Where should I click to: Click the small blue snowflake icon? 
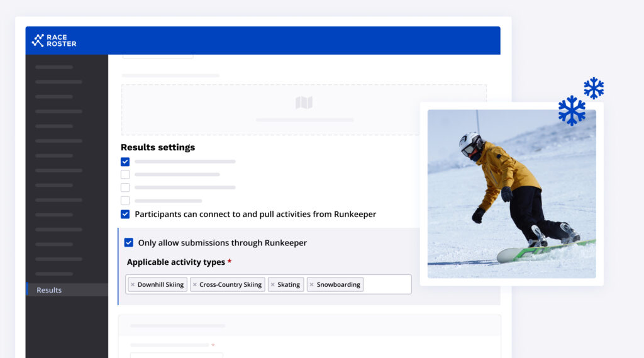tap(594, 88)
